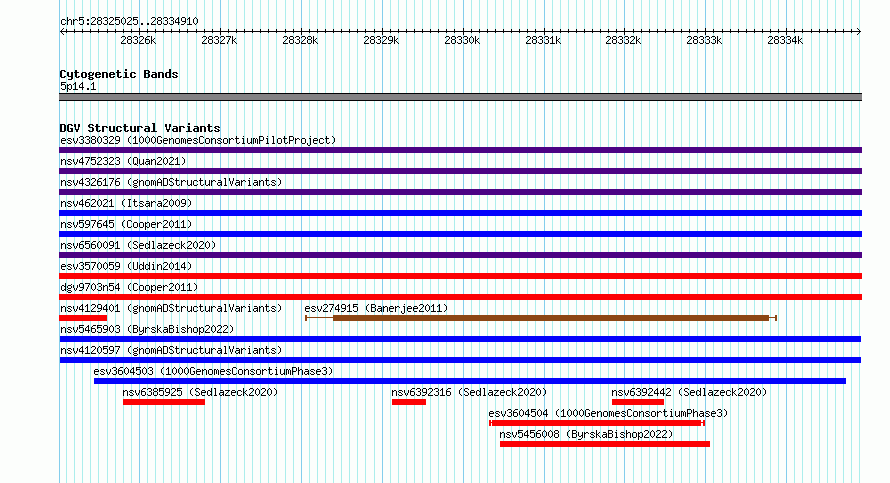This screenshot has height=483, width=890.
Task: Click the 28331k ruler position
Action: click(x=543, y=40)
